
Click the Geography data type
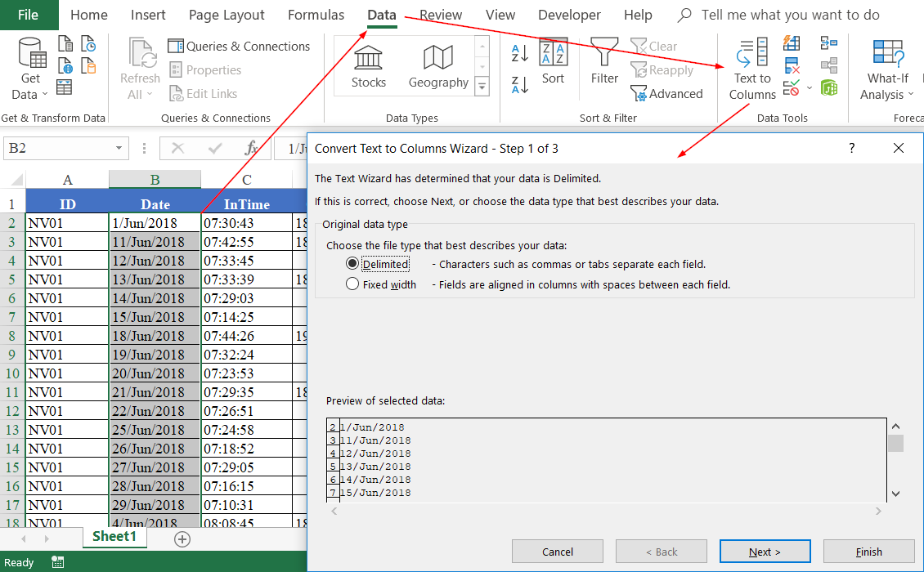(438, 66)
